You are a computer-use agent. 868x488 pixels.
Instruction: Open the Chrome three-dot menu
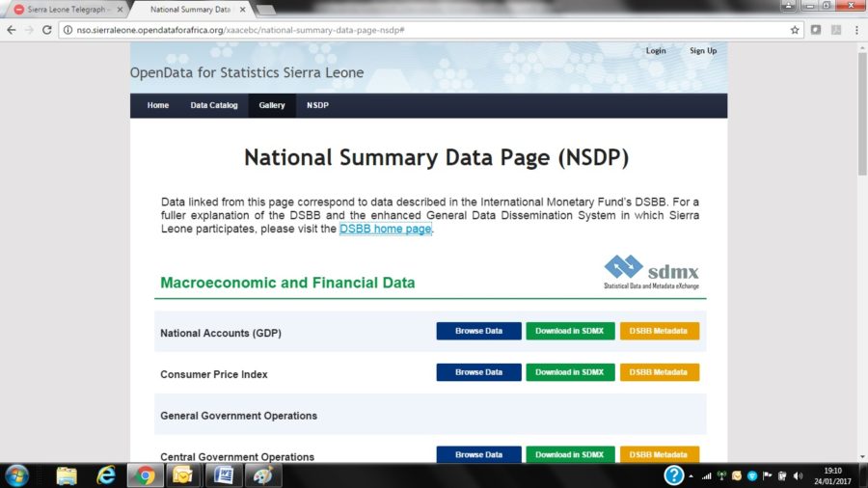click(x=855, y=30)
